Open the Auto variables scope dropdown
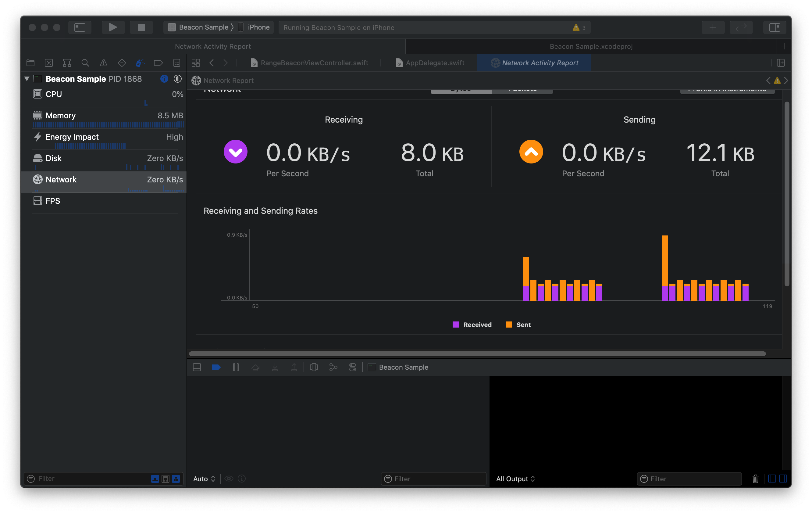The width and height of the screenshot is (812, 513). click(x=204, y=479)
